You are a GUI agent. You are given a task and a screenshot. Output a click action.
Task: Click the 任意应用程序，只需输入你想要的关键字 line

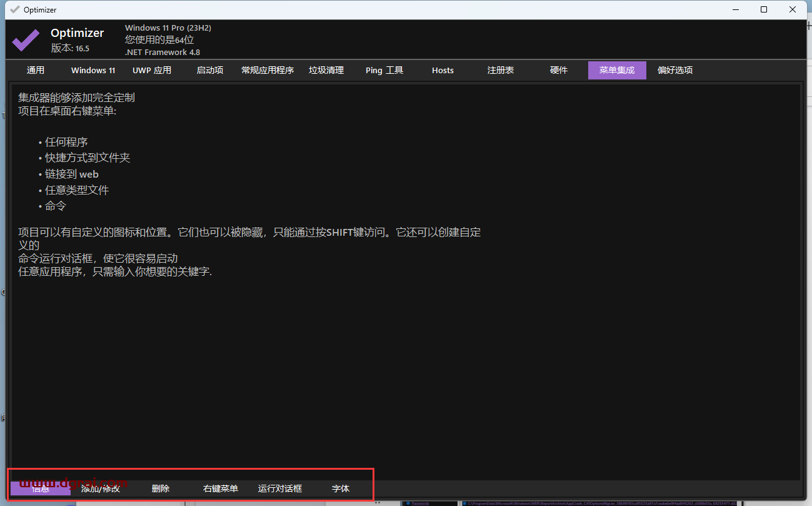click(x=115, y=271)
